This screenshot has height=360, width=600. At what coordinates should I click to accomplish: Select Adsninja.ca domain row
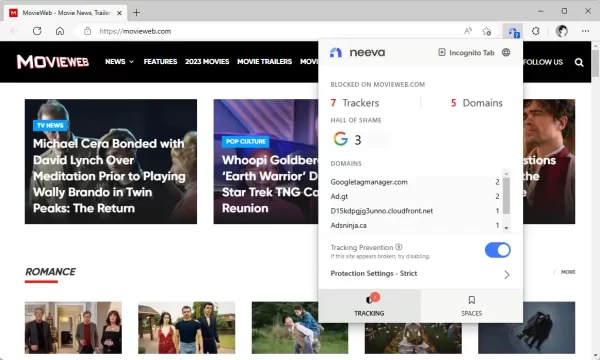tap(415, 225)
